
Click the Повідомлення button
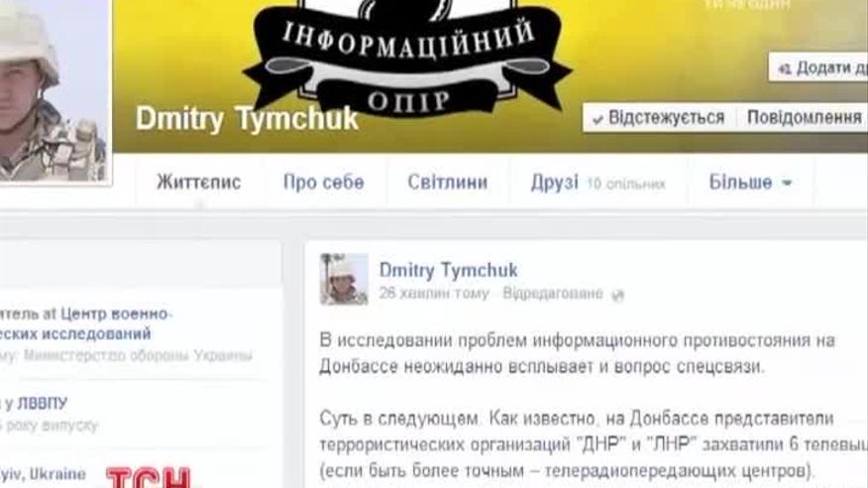(803, 117)
